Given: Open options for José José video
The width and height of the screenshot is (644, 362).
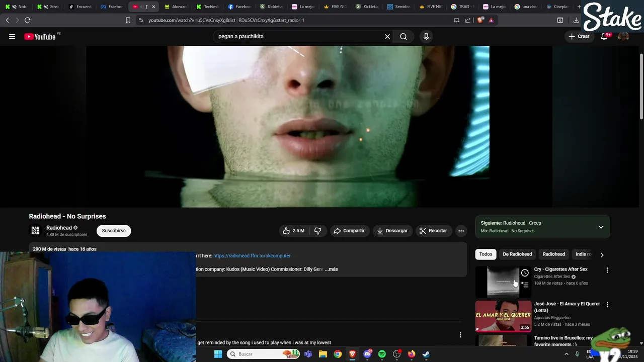Looking at the screenshot, I should 607,305.
